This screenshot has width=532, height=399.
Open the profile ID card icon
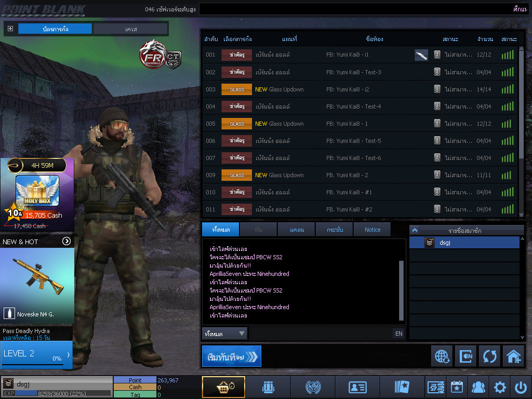coord(357,387)
